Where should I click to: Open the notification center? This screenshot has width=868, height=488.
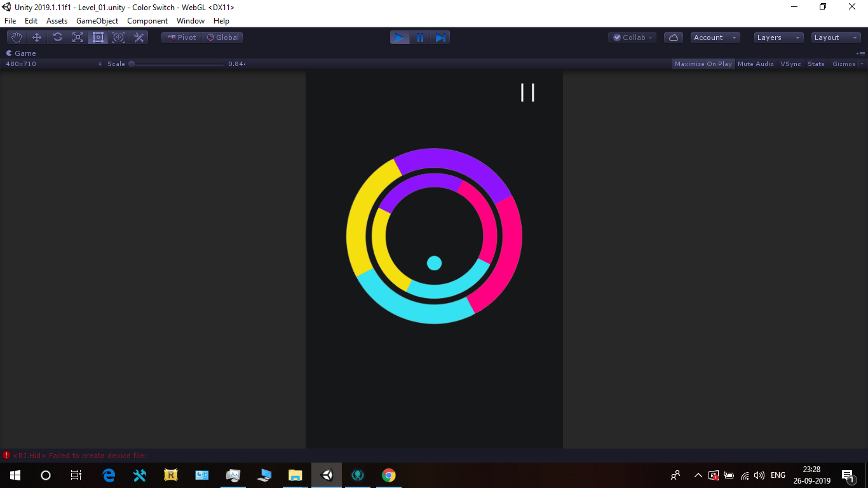[848, 475]
